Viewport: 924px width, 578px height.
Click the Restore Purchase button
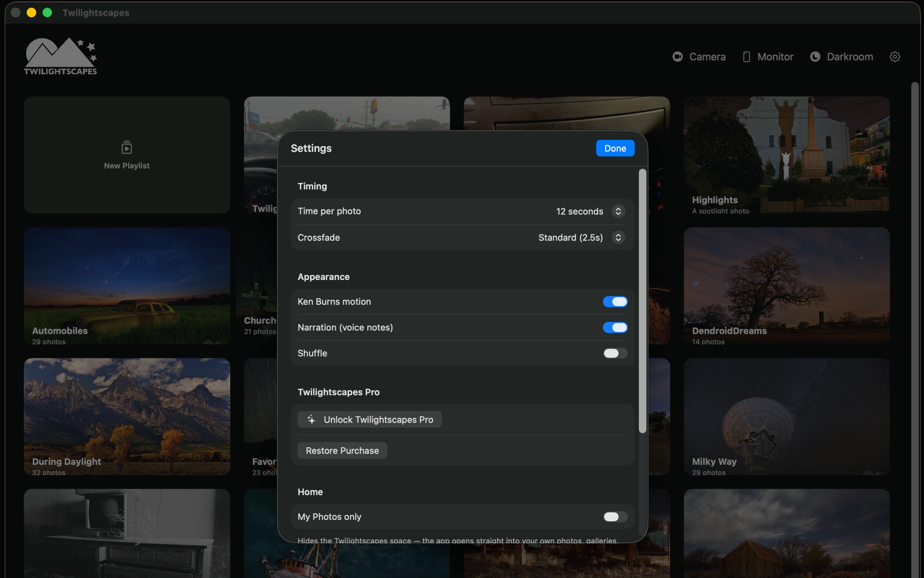(x=342, y=450)
